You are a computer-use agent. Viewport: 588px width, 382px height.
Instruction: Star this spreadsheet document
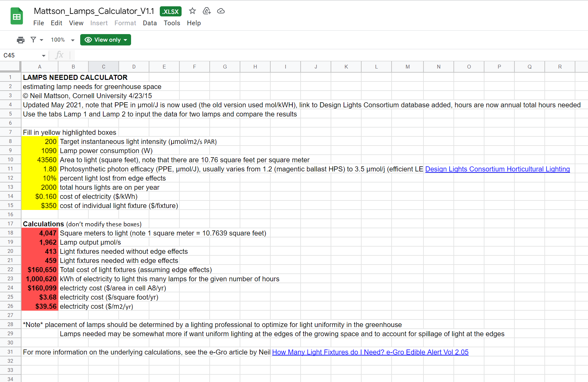pyautogui.click(x=192, y=11)
